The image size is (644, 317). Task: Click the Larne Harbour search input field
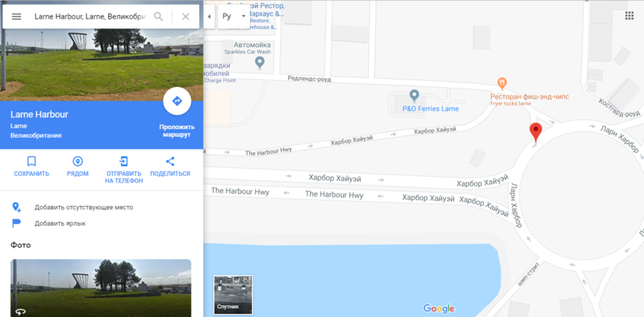[x=90, y=17]
